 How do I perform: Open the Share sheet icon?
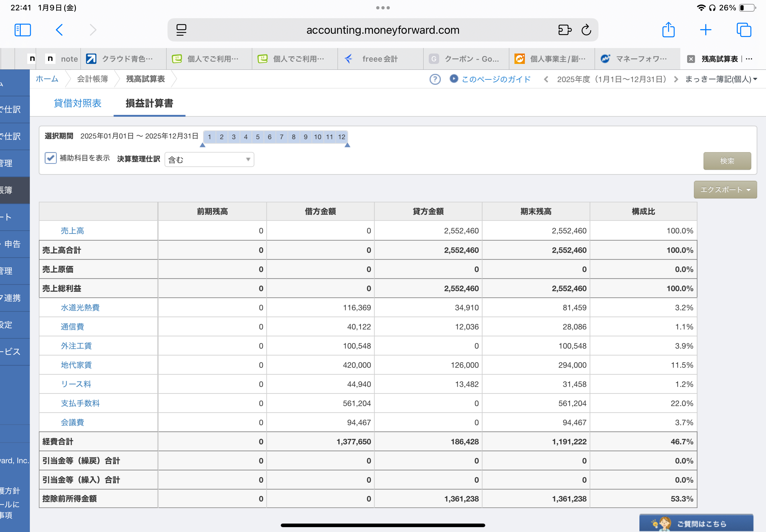click(668, 30)
